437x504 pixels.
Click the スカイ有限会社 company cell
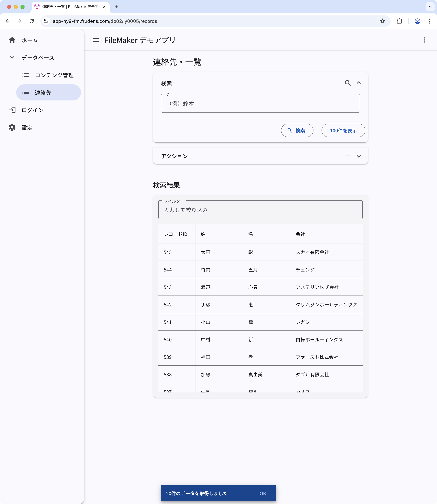[312, 252]
